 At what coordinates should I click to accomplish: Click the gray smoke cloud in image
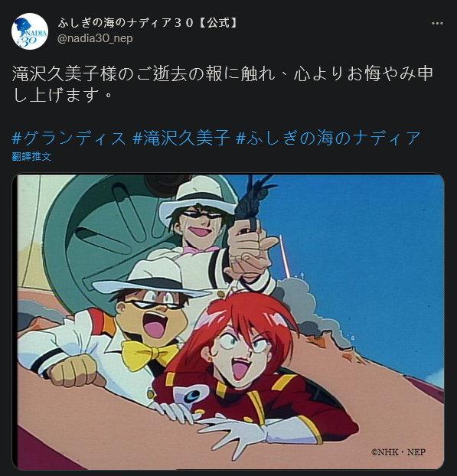[x=307, y=310]
